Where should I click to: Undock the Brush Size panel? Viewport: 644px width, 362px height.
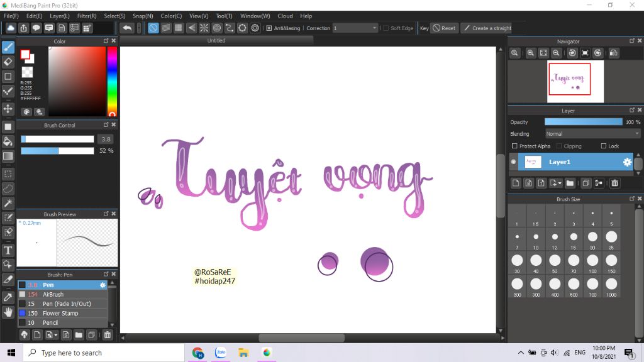tap(631, 199)
